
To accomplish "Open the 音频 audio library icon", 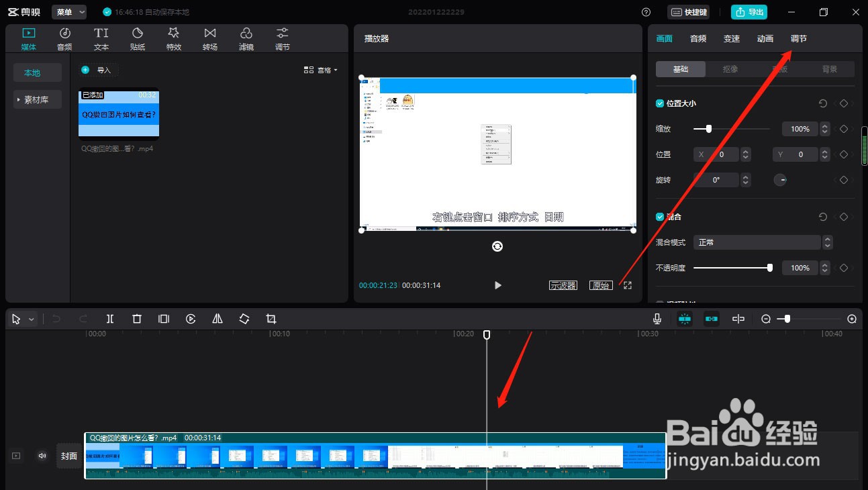I will coord(64,38).
